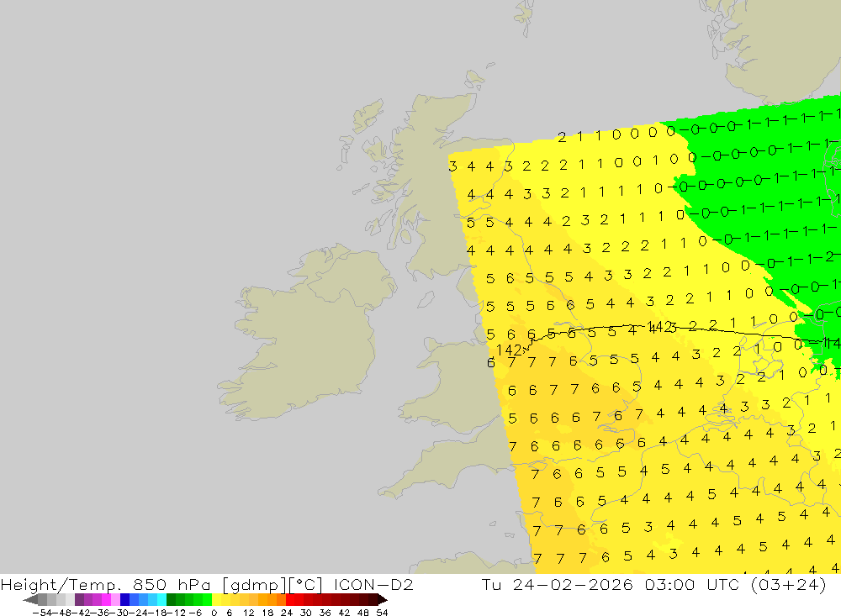The width and height of the screenshot is (841, 616).
Task: Click the "ICON-D2" model name
Action: [373, 584]
